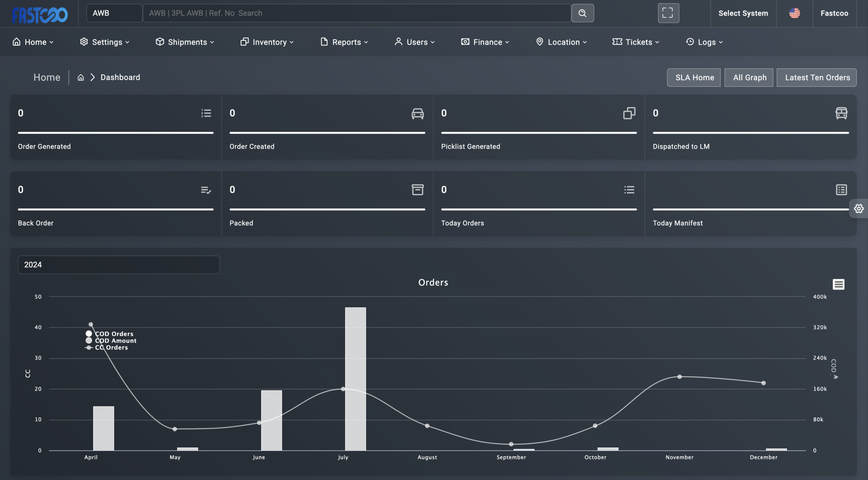The width and height of the screenshot is (868, 480).
Task: Click the magnifier search button
Action: coord(582,13)
